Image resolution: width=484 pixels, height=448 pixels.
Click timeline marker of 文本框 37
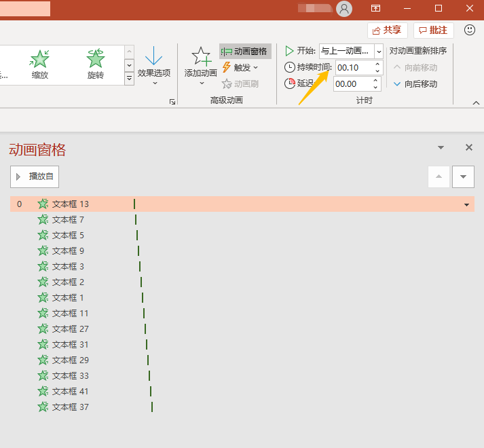pyautogui.click(x=152, y=407)
